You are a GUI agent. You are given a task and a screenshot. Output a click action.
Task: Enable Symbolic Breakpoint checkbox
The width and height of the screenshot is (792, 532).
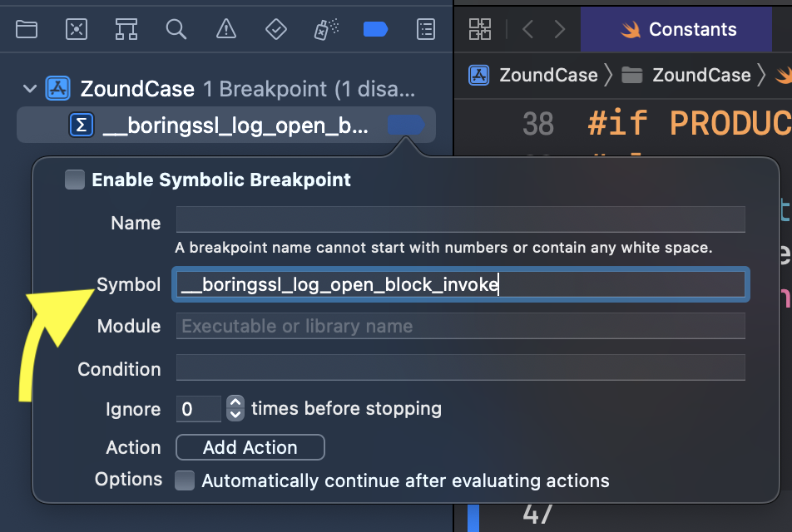(x=76, y=180)
